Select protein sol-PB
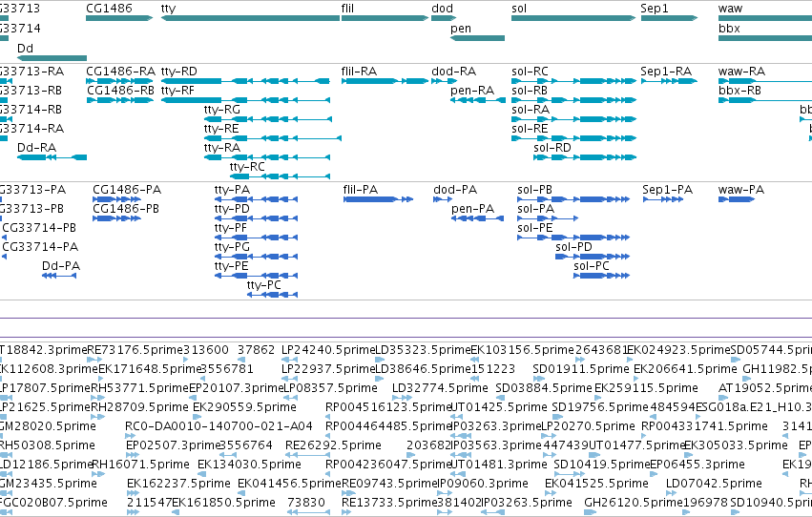812x517 pixels. coord(573,199)
